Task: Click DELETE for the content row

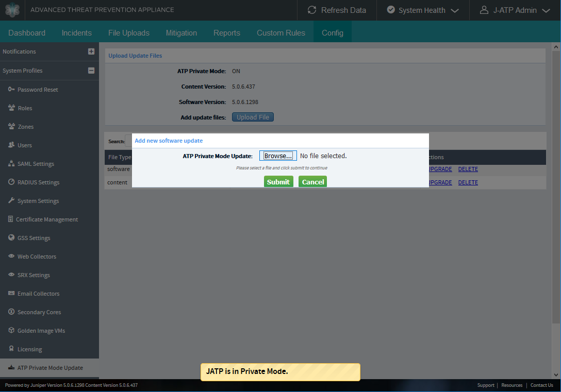Action: 468,182
